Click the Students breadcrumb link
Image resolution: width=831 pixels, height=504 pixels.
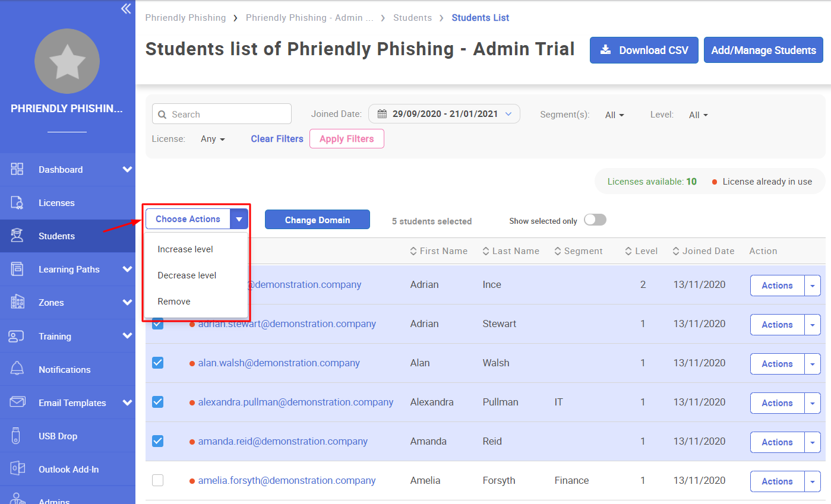[x=412, y=18]
